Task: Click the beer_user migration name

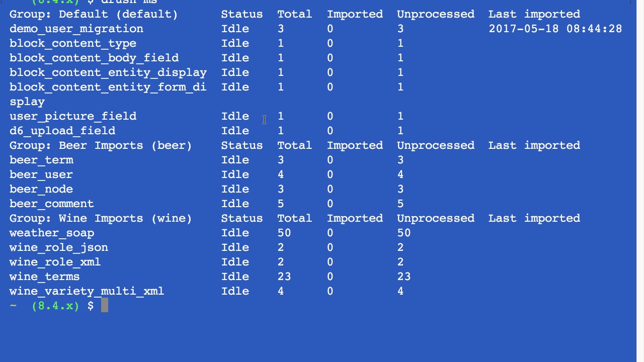Action: (41, 174)
